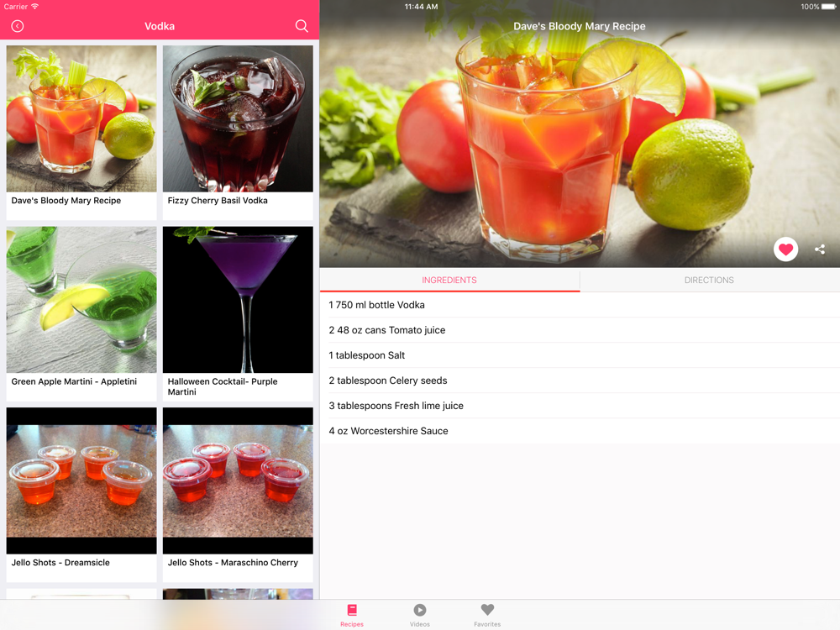This screenshot has width=840, height=630.
Task: Open Jello Shots Dreamsicle photo
Action: 81,480
